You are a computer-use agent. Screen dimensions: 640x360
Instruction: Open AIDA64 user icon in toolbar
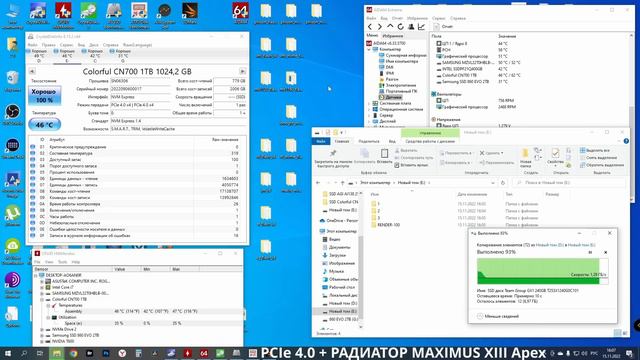click(x=411, y=27)
